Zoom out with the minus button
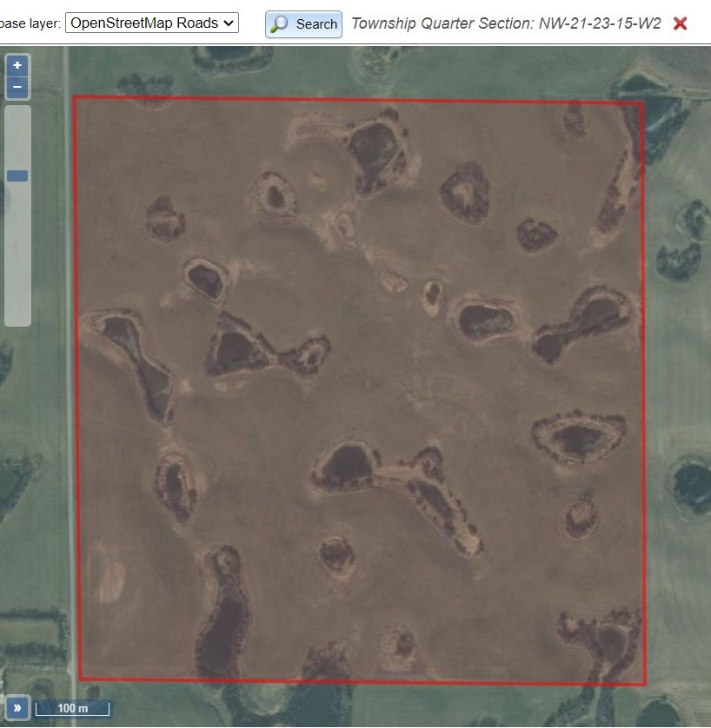Screen dimensions: 711x728 pos(17,87)
